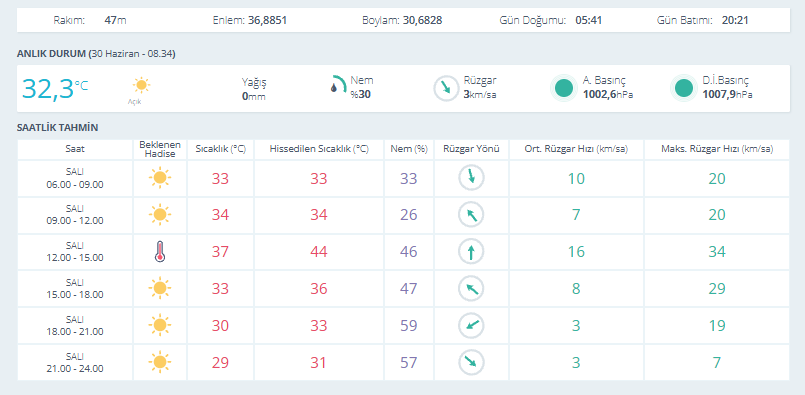Click the Saat column header
This screenshot has width=805, height=395.
(x=75, y=149)
